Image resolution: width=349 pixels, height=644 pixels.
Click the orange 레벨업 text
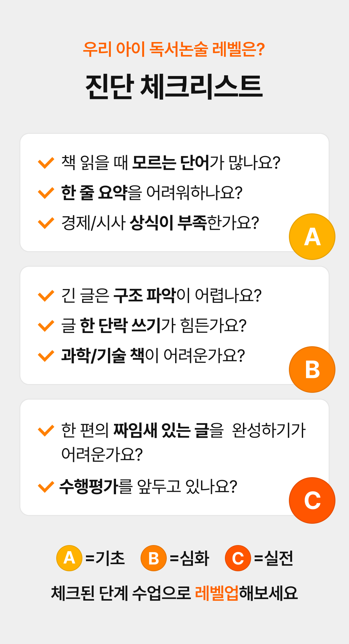tap(217, 593)
